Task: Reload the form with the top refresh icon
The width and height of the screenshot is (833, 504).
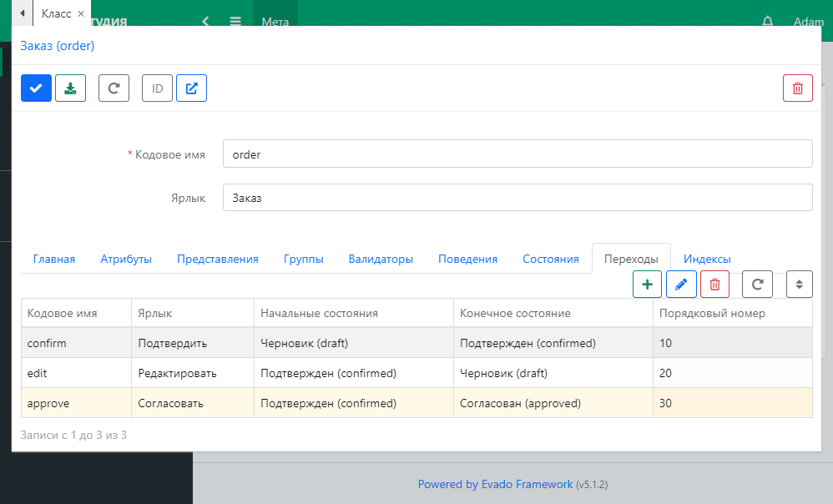Action: (x=114, y=88)
